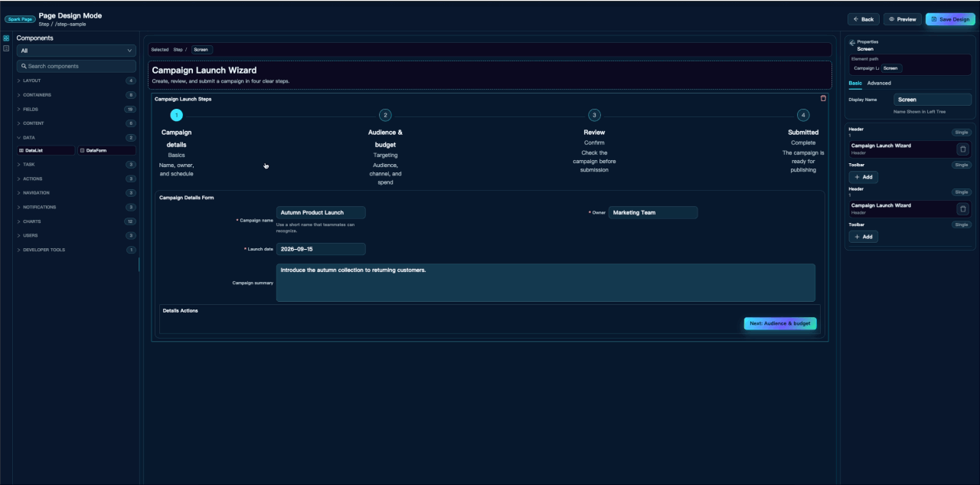Select the DataForm component
Image resolution: width=980 pixels, height=485 pixels.
(x=106, y=151)
